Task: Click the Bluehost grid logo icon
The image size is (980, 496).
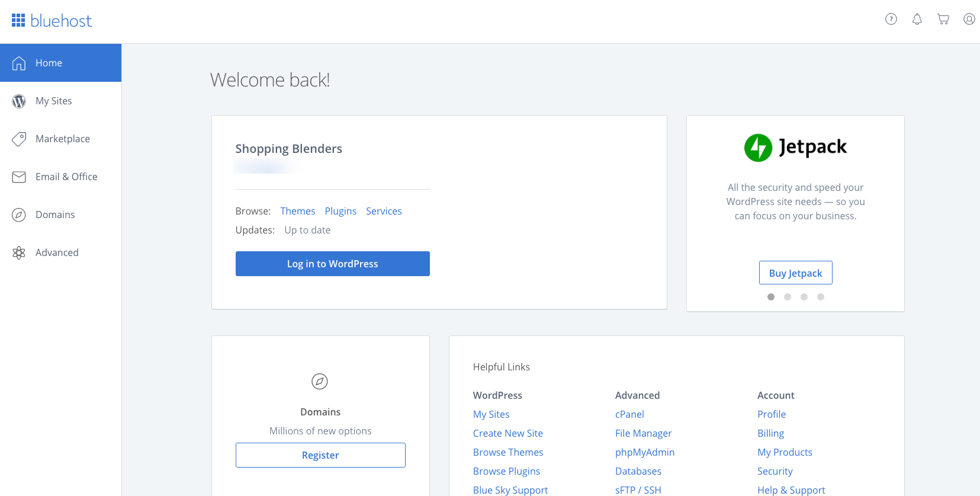Action: coord(18,21)
